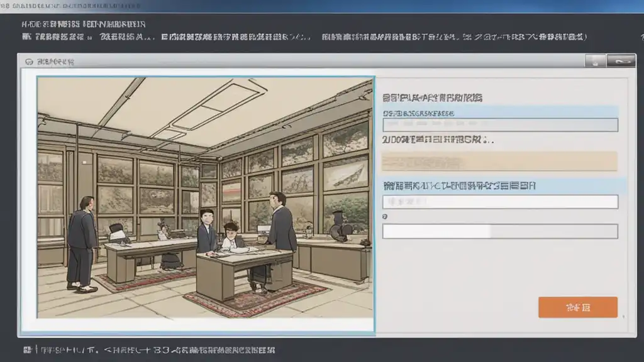Select the beige highlighted bar
Viewport: 644px width, 362px height.
pos(499,162)
